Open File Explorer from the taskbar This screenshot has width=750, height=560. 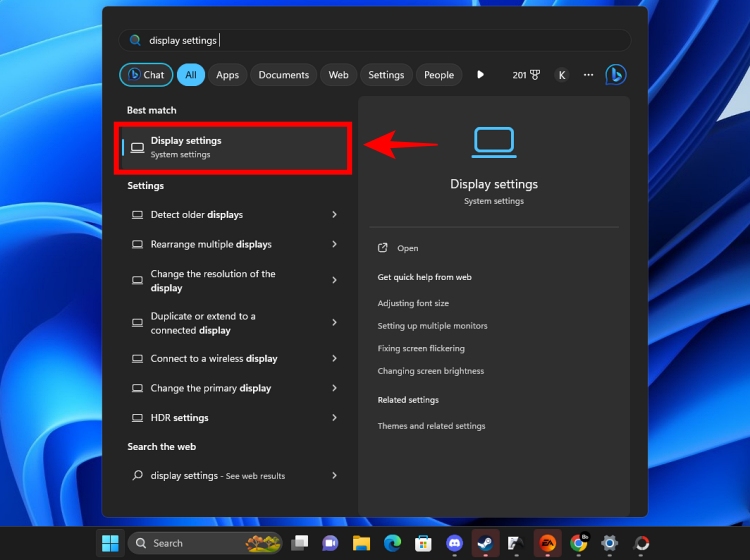tap(361, 543)
